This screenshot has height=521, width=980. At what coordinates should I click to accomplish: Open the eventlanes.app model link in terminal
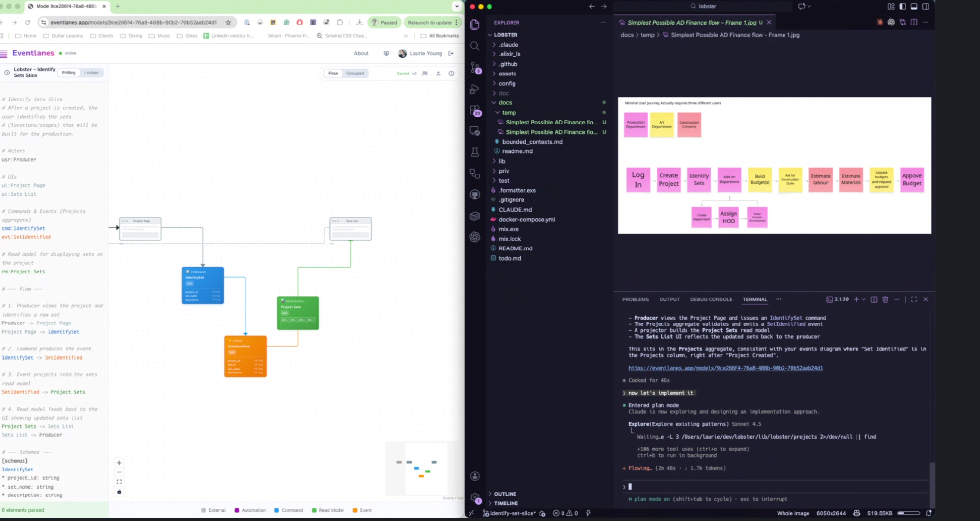725,368
